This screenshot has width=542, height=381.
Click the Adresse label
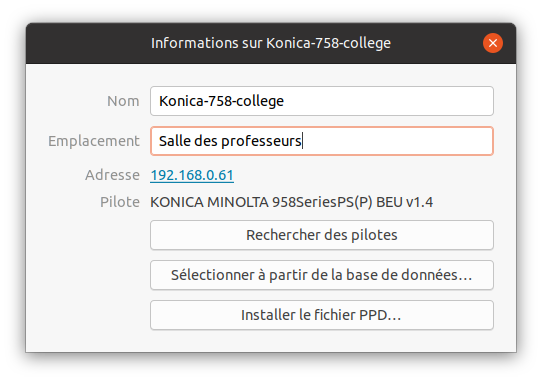[112, 175]
